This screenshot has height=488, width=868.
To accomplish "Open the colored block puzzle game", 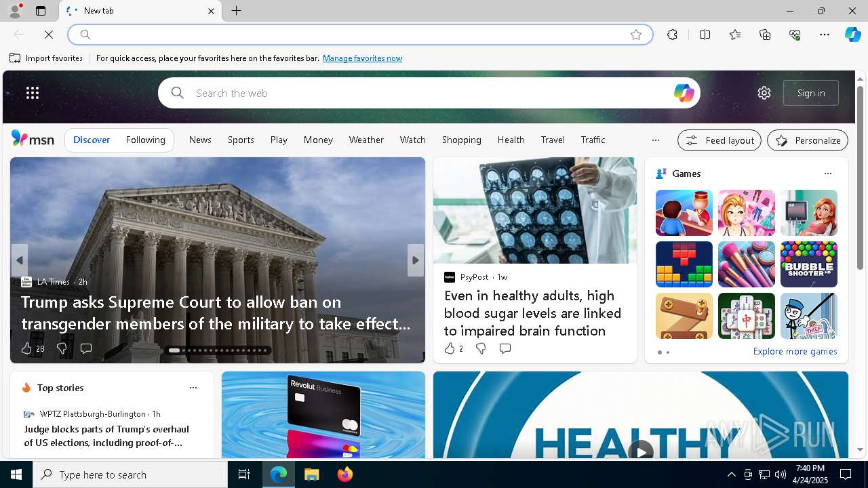I will [x=684, y=264].
